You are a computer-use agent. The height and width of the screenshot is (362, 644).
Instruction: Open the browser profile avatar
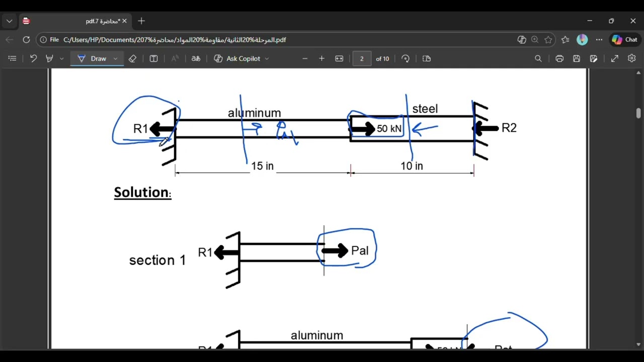[582, 40]
